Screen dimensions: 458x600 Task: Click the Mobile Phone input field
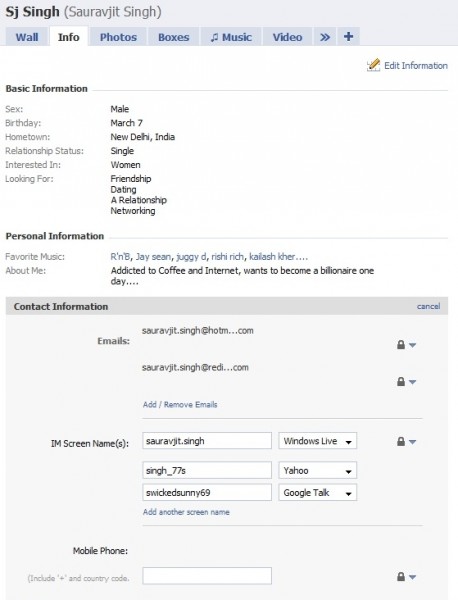tap(207, 576)
